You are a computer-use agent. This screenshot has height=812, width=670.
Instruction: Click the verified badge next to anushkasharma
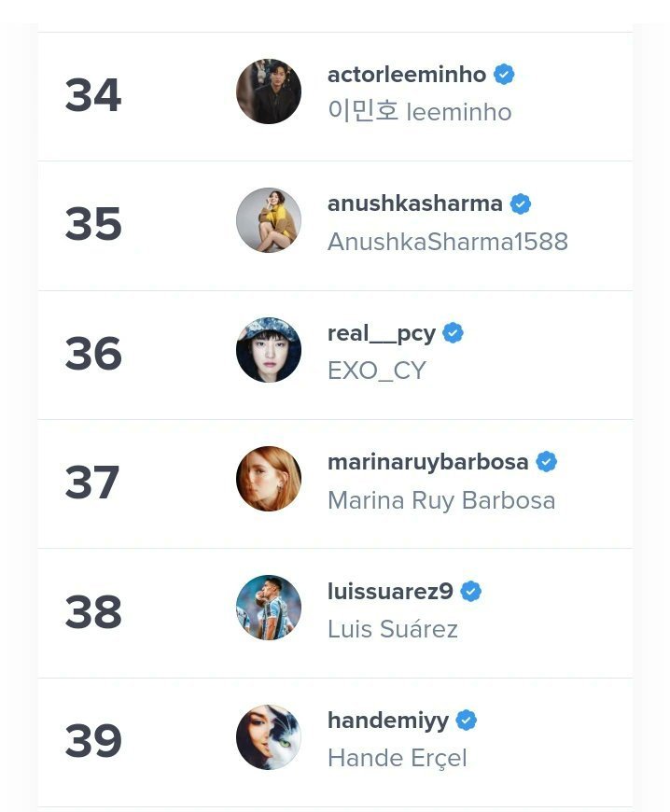pyautogui.click(x=521, y=203)
